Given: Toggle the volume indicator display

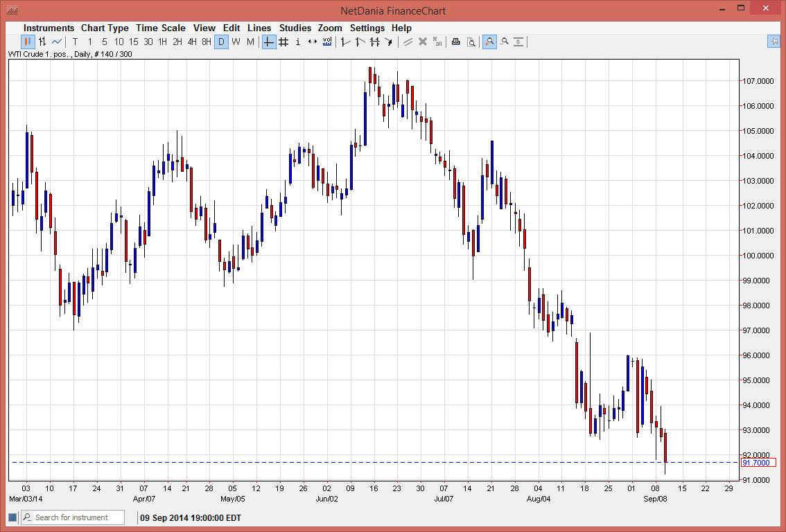Looking at the screenshot, I should 326,42.
